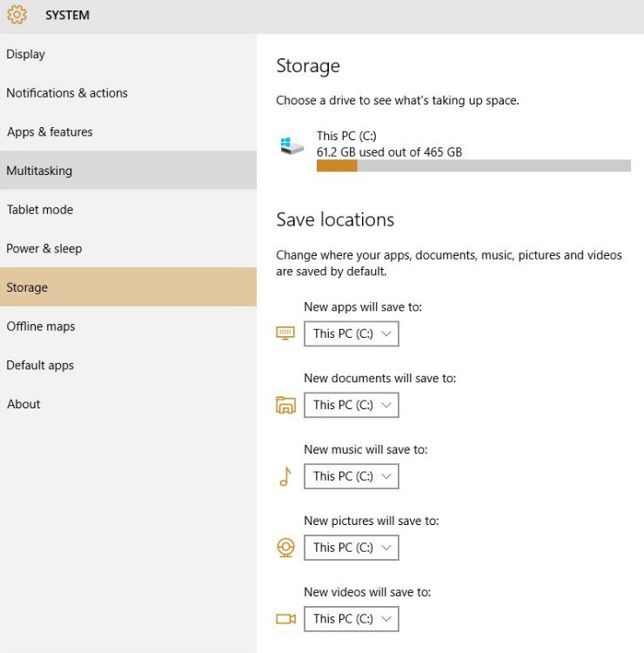Expand the new videos save location dropdown
644x653 pixels.
(x=351, y=619)
